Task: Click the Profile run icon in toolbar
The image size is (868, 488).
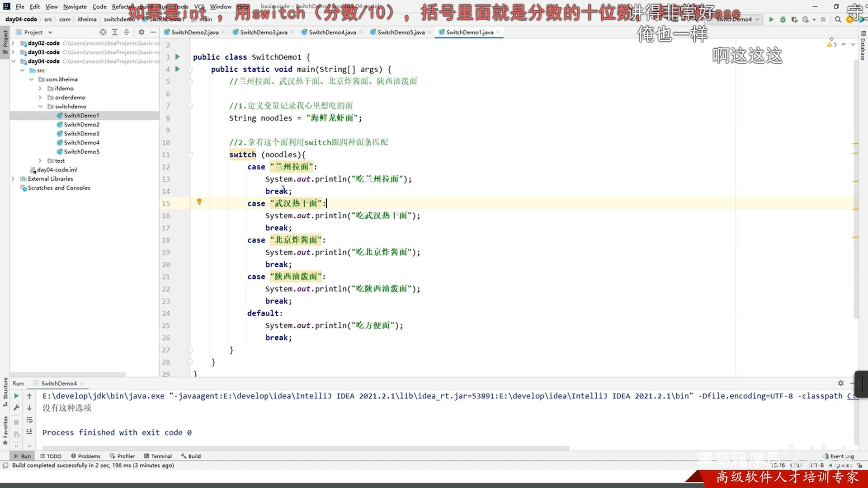Action: coord(806,19)
